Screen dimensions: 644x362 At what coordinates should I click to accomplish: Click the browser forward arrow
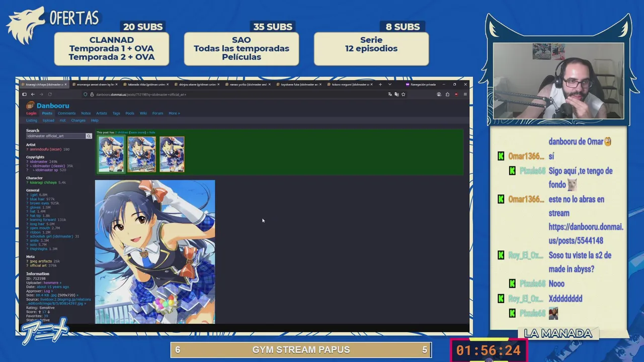[41, 95]
